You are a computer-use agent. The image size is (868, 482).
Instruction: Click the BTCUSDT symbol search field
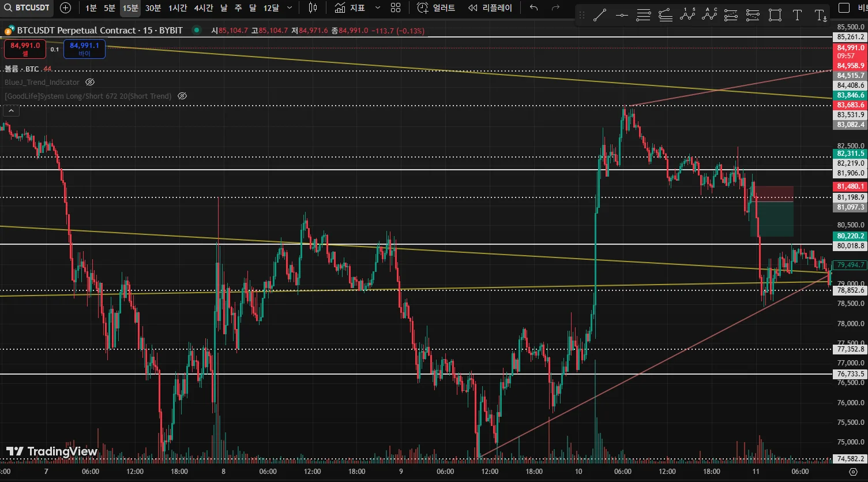pos(27,8)
